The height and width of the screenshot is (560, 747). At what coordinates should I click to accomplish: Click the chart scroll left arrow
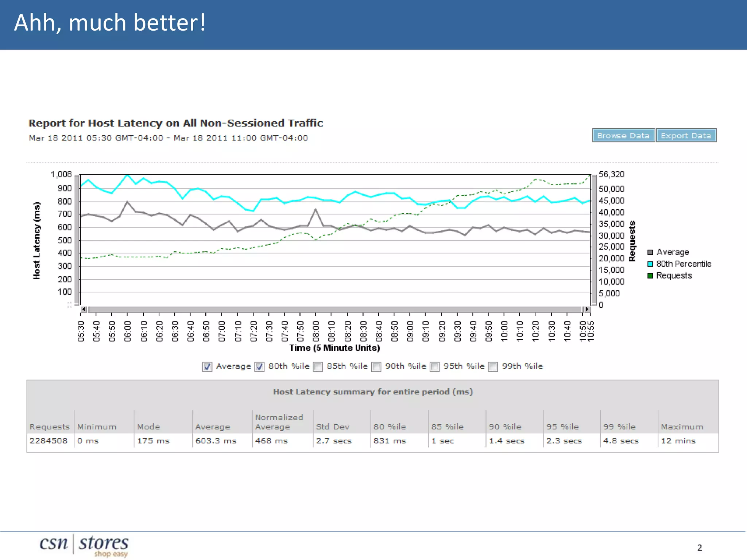click(84, 309)
